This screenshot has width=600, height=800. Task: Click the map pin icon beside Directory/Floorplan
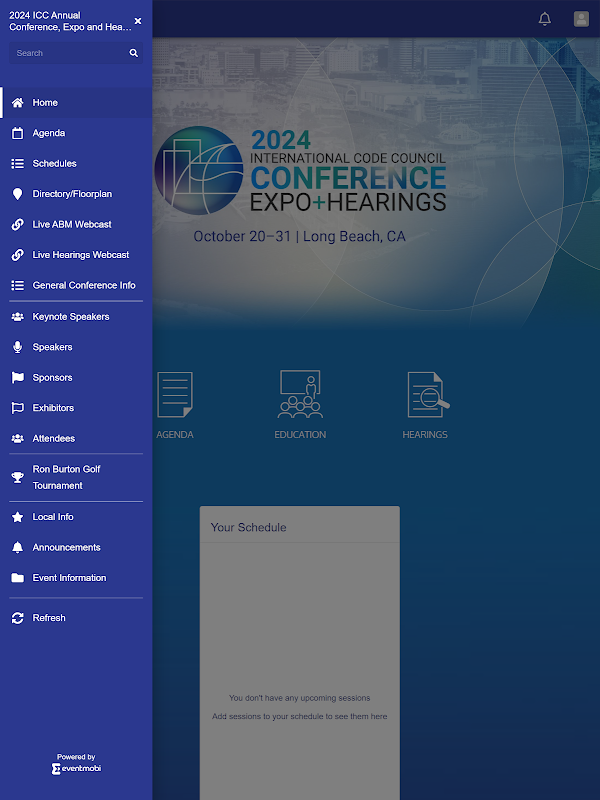tap(17, 194)
